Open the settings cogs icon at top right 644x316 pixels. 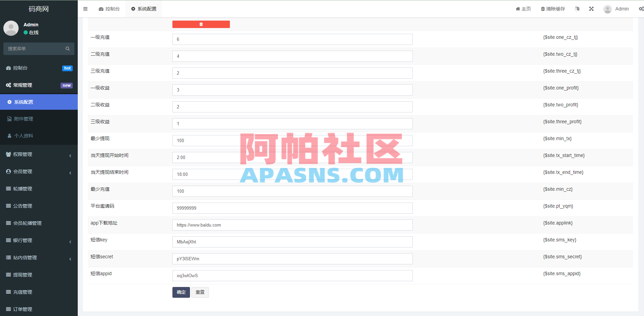point(641,9)
